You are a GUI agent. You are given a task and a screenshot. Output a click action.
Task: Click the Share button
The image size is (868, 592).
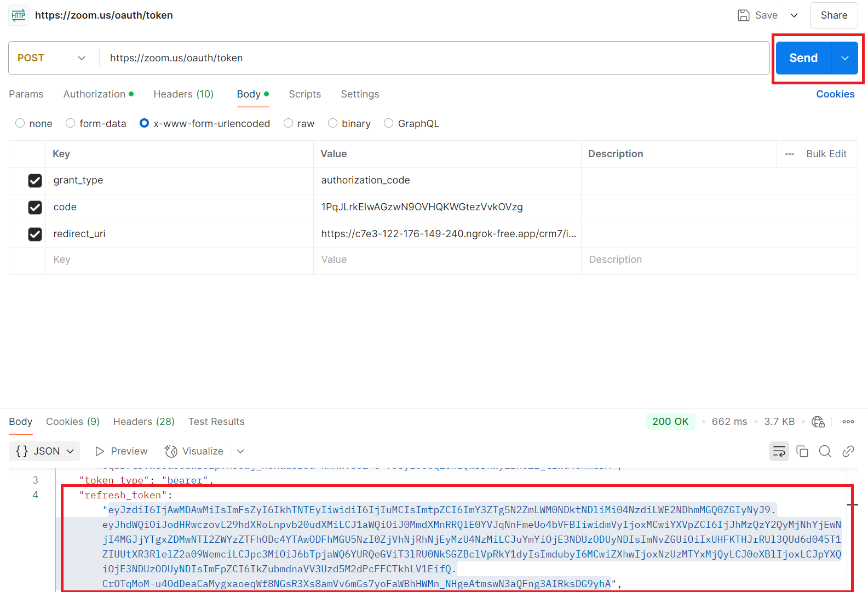tap(834, 15)
